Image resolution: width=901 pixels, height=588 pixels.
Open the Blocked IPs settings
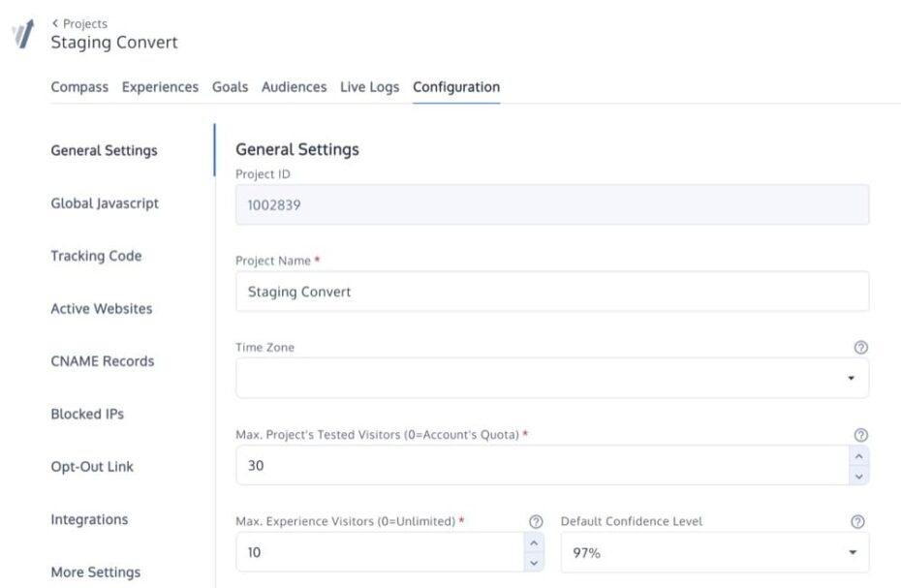pos(87,414)
